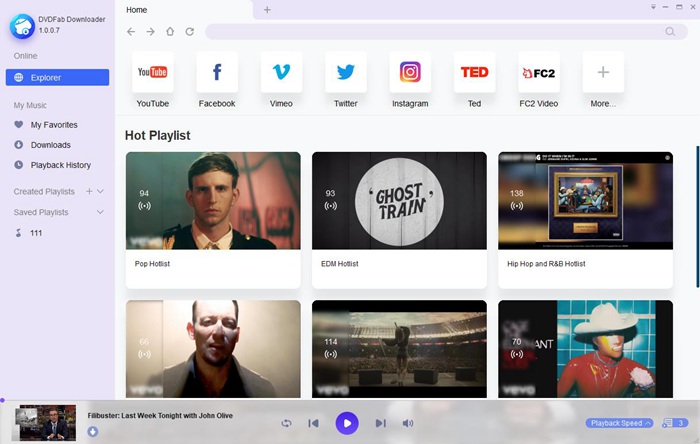Go back with the browser back arrow
Viewport: 700px width, 444px height.
pos(131,32)
